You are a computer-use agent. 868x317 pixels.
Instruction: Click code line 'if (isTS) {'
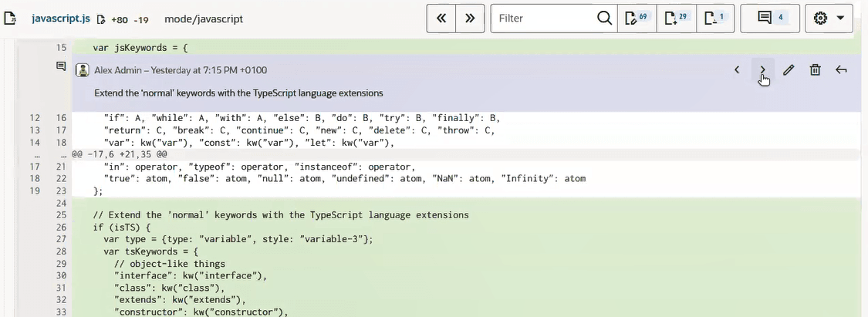point(121,227)
